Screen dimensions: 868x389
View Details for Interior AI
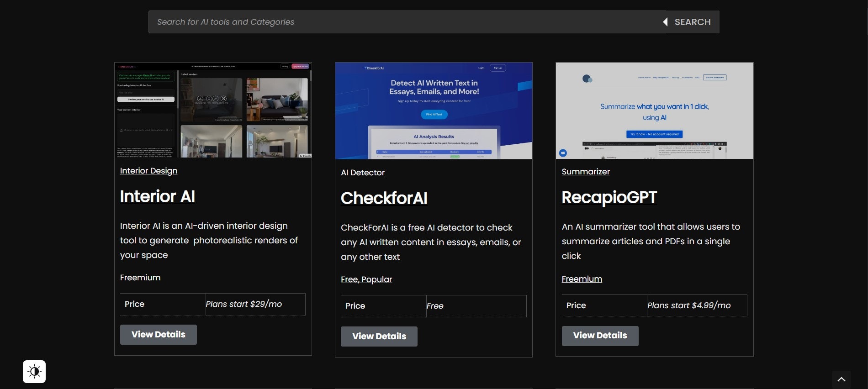coord(159,335)
